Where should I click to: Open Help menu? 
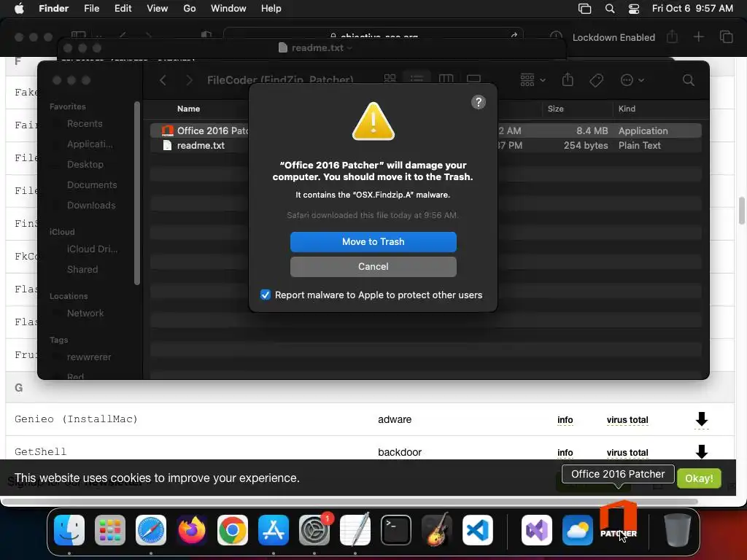271,9
